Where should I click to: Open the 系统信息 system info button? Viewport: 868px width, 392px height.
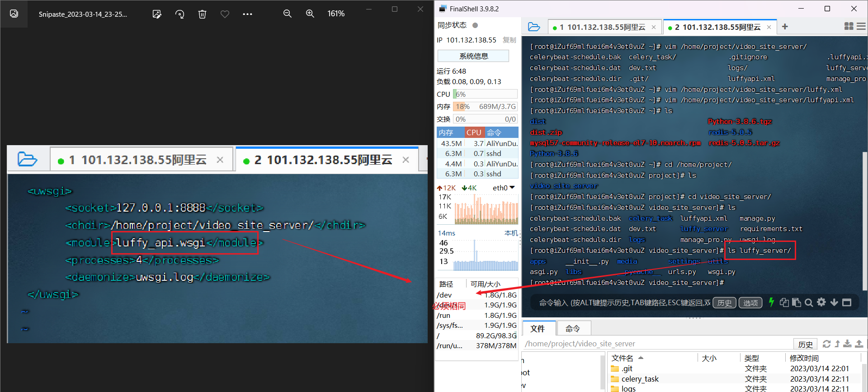[x=473, y=56]
